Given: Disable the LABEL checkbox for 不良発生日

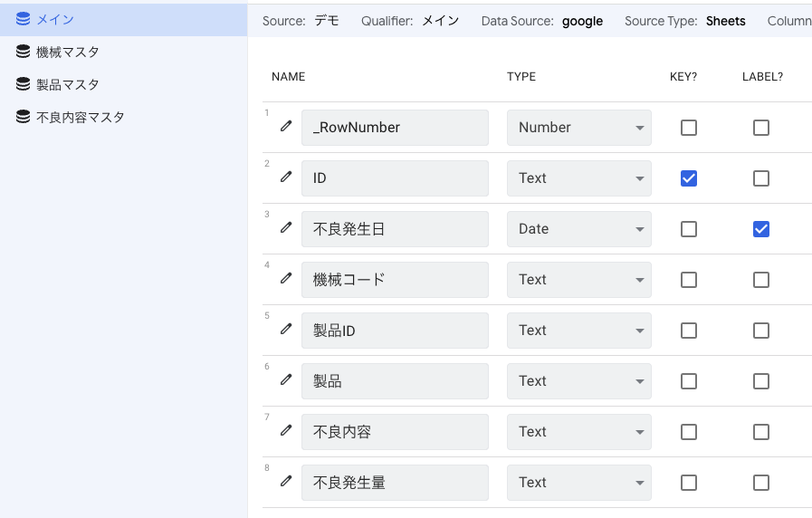Looking at the screenshot, I should [x=761, y=229].
